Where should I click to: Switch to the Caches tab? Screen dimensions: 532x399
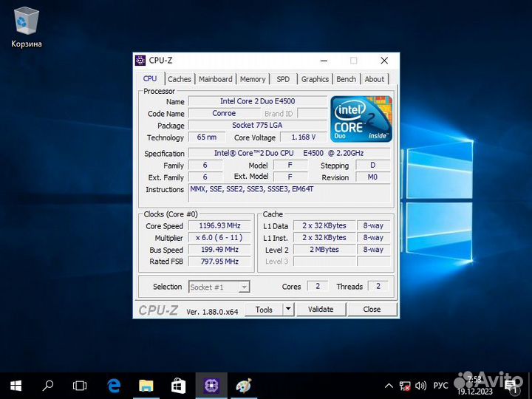click(x=179, y=79)
